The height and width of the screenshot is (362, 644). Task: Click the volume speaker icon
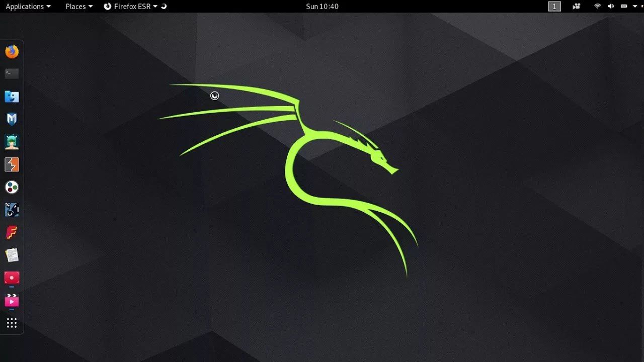(x=611, y=7)
